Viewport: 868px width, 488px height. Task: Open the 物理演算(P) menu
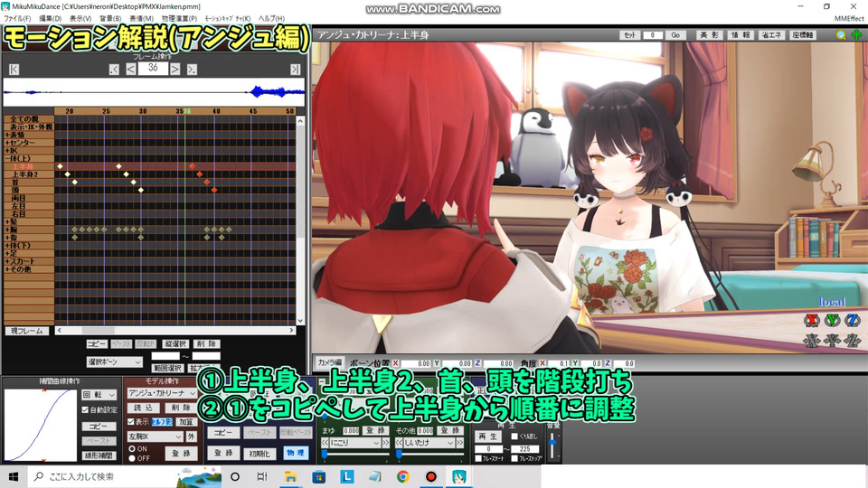tap(179, 18)
